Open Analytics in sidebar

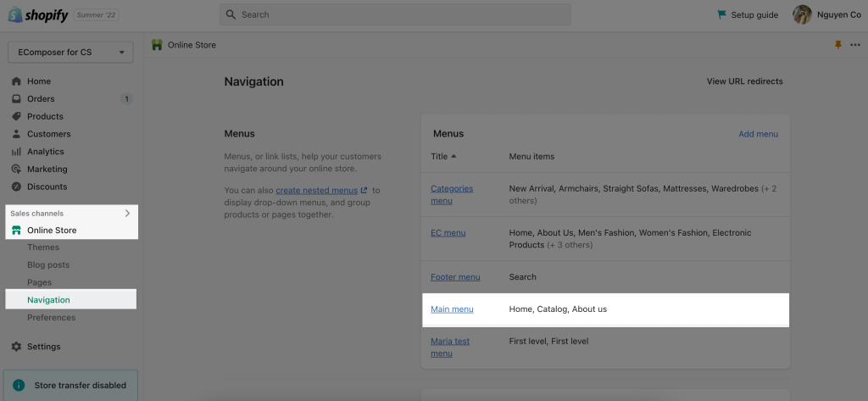[x=46, y=152]
